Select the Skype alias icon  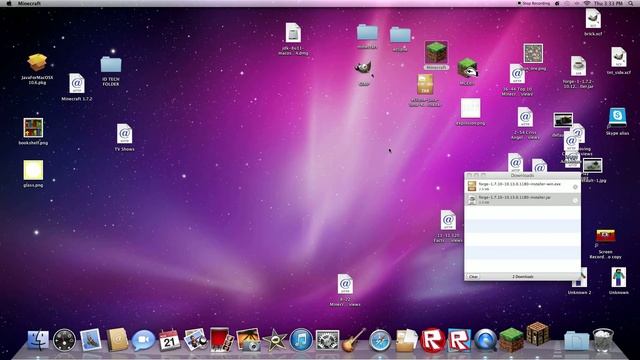[617, 118]
